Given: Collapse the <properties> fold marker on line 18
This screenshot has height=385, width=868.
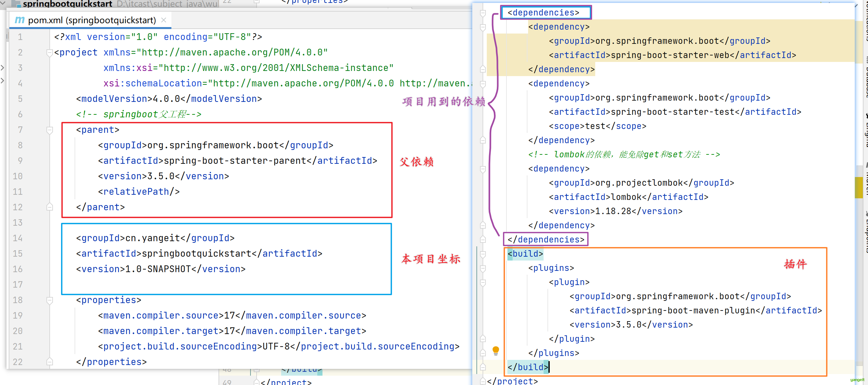Looking at the screenshot, I should [49, 300].
